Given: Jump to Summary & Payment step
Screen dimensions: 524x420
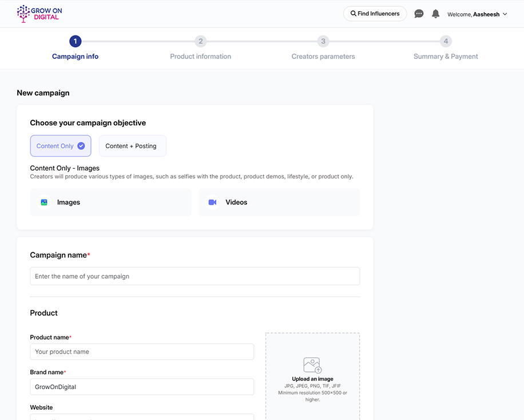Looking at the screenshot, I should (445, 56).
